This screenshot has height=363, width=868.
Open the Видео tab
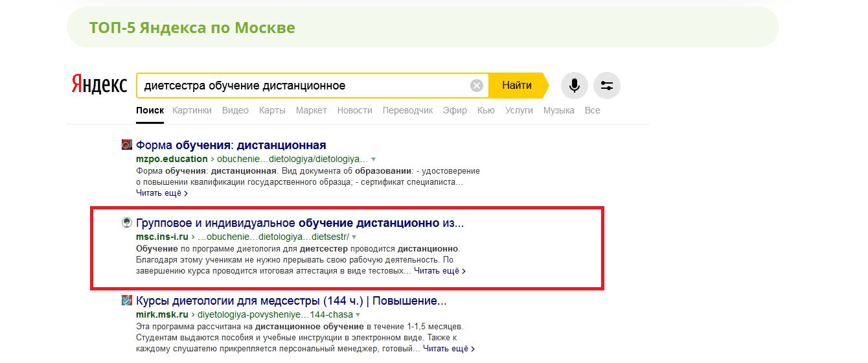235,110
